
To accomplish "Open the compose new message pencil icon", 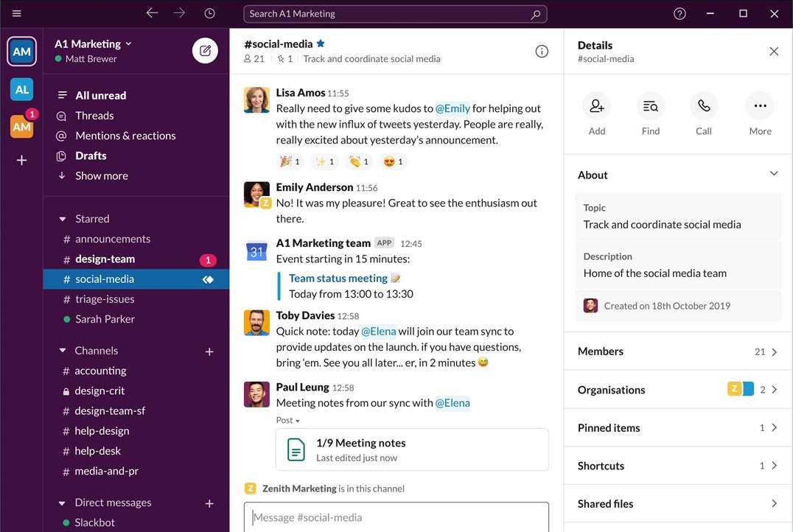I will [205, 50].
